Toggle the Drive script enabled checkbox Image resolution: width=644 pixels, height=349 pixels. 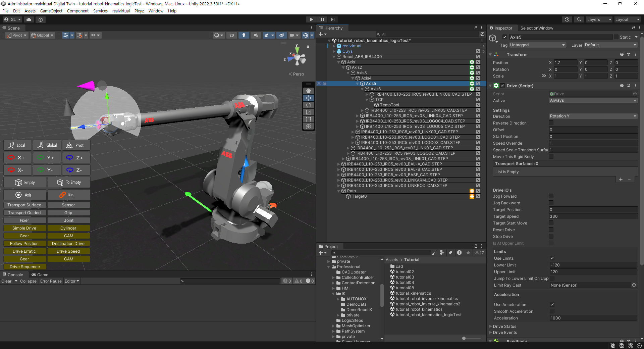click(502, 86)
